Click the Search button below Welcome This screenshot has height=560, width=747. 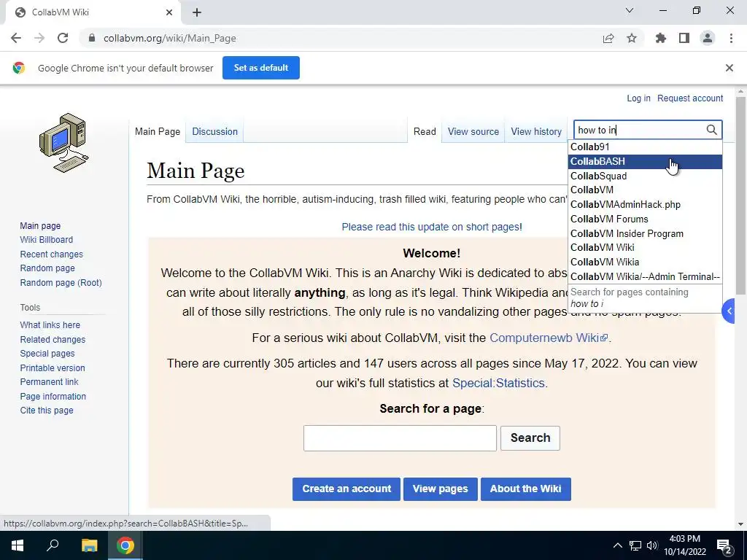[530, 438]
